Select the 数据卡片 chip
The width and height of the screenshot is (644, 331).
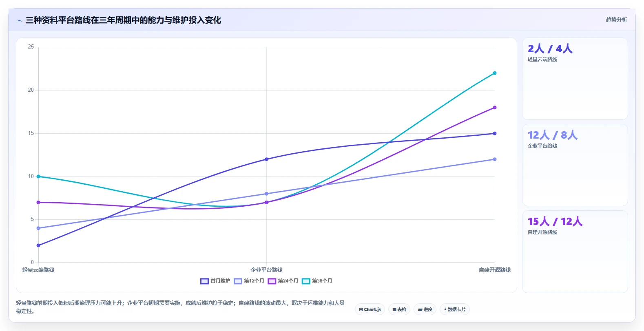[x=455, y=309]
